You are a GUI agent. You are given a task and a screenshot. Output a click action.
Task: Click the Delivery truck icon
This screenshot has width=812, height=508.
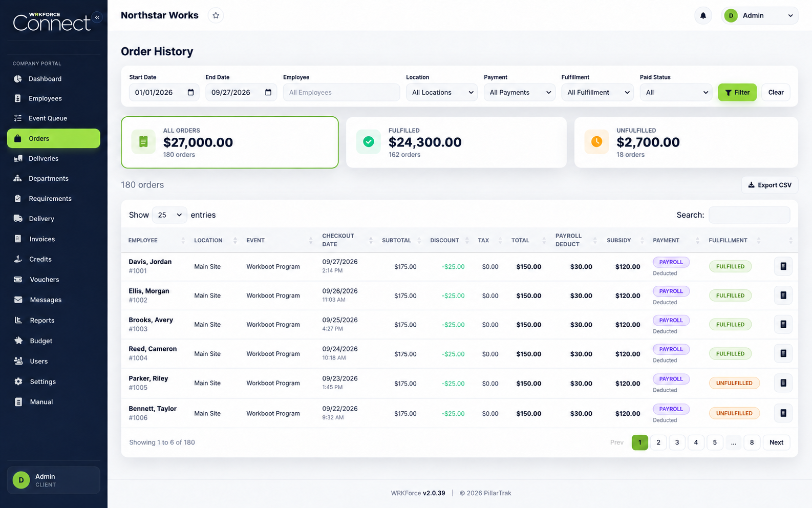pyautogui.click(x=18, y=219)
